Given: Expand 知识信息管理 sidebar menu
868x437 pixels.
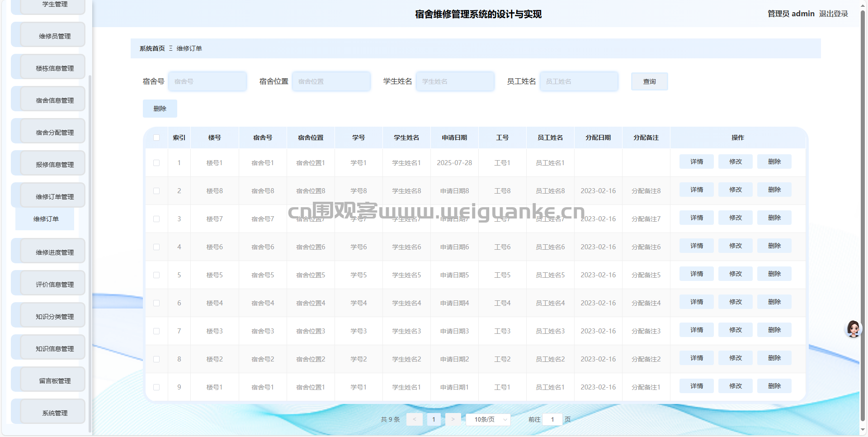Looking at the screenshot, I should [48, 347].
